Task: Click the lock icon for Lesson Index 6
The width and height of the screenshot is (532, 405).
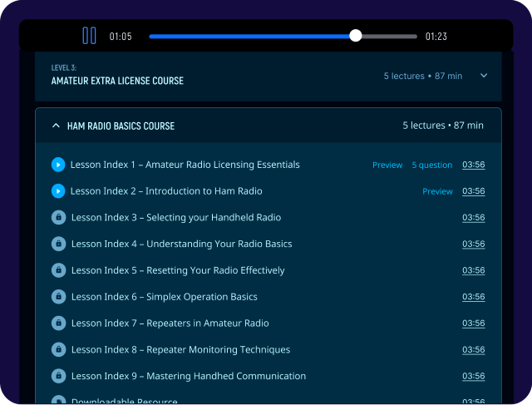Action: coord(58,297)
